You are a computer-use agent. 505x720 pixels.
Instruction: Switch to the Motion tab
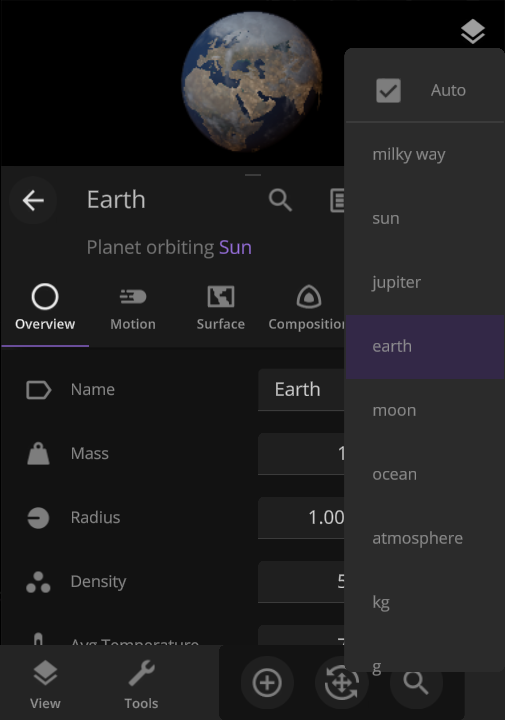coord(133,309)
